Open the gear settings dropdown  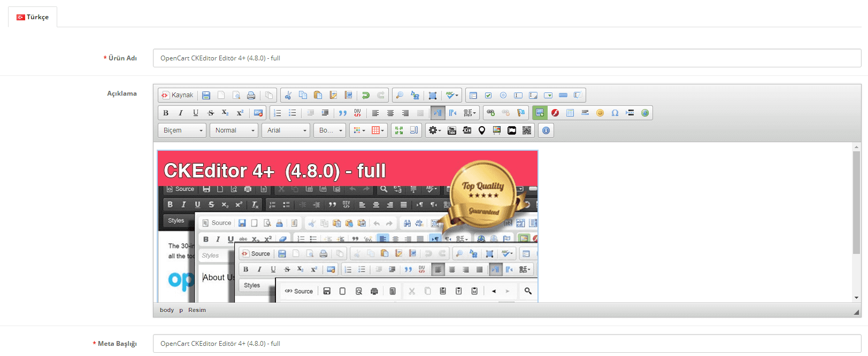point(435,130)
